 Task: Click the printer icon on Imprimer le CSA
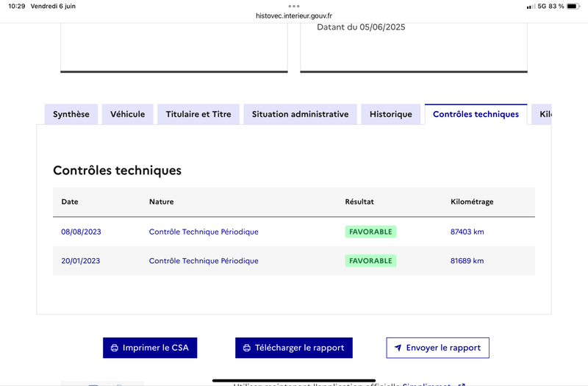point(115,348)
